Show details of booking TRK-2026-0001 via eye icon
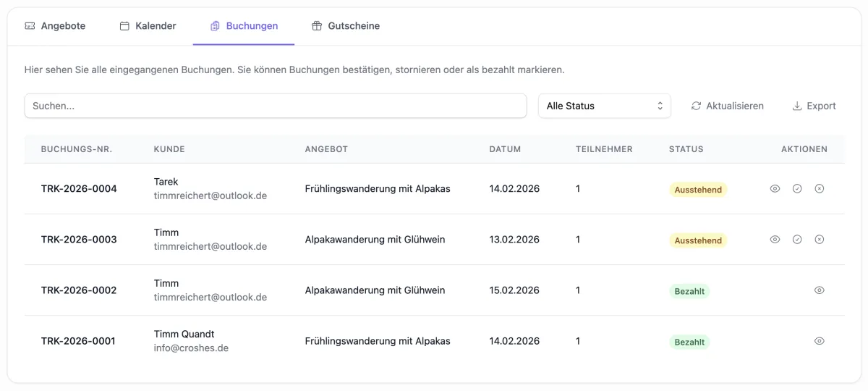The height and width of the screenshot is (391, 868). pos(820,340)
